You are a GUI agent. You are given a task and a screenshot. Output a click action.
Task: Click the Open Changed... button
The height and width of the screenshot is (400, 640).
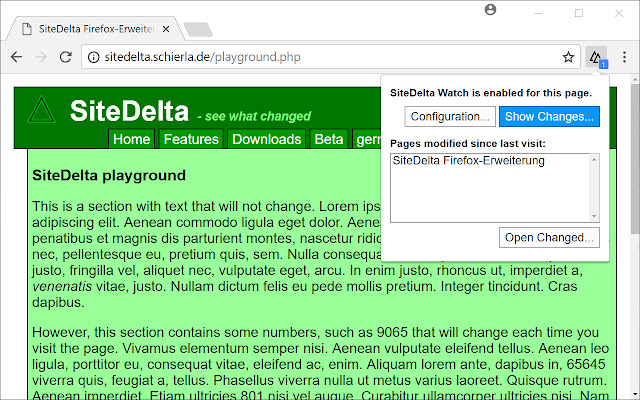549,238
